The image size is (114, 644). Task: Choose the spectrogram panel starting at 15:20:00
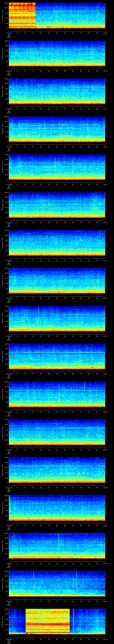pos(57,243)
